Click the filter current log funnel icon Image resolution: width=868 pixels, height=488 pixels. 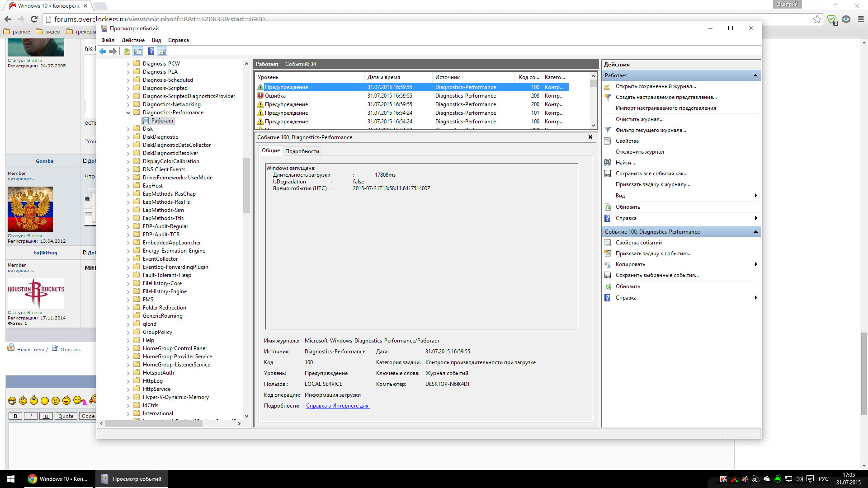pos(608,130)
